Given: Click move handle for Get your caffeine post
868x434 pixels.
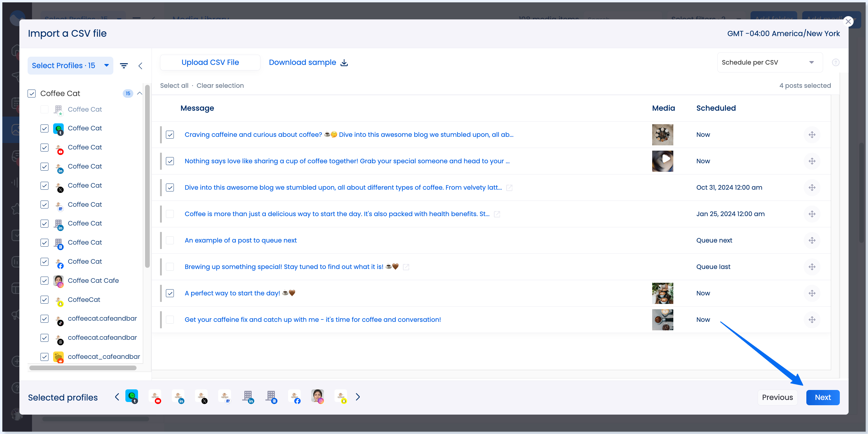Looking at the screenshot, I should [x=812, y=320].
